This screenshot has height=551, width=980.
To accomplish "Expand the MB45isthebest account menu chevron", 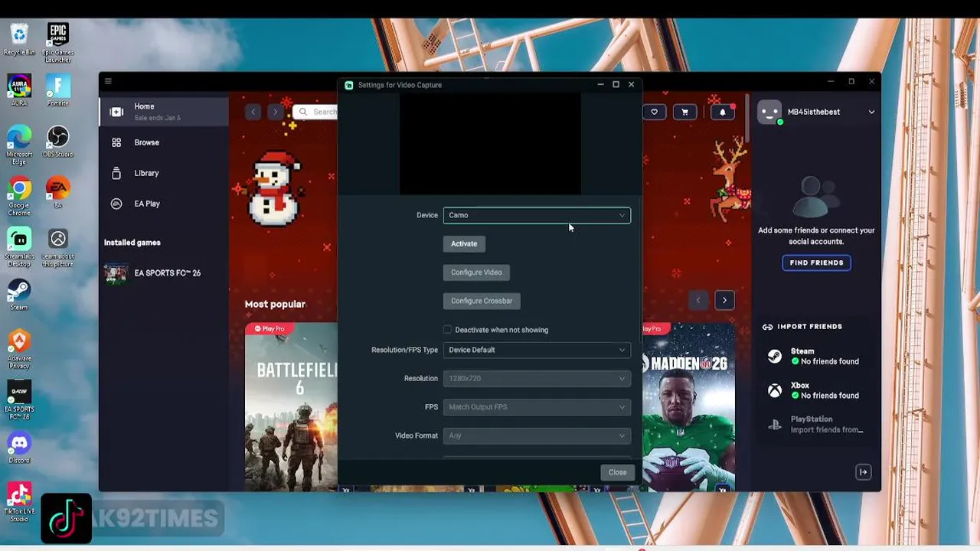I will point(871,112).
